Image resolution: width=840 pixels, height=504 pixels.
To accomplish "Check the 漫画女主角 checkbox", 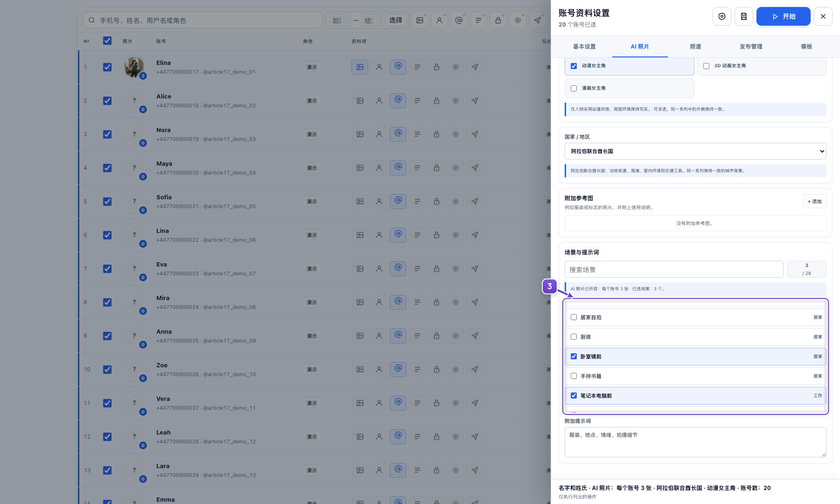I will [x=574, y=88].
